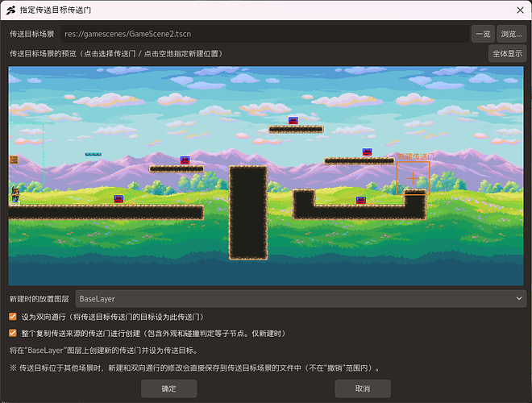
Task: Open the 新建时的放置图层 BaseLayer dropdown
Action: [301, 298]
